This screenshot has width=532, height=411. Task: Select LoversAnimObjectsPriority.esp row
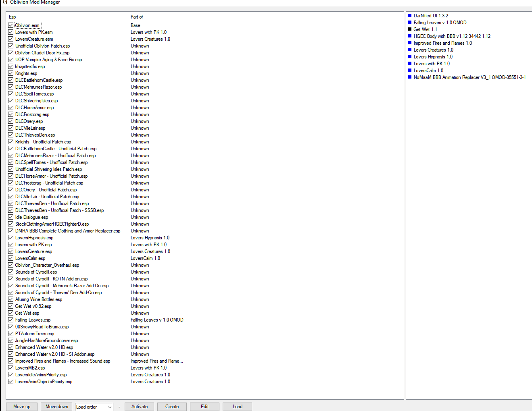pyautogui.click(x=44, y=382)
